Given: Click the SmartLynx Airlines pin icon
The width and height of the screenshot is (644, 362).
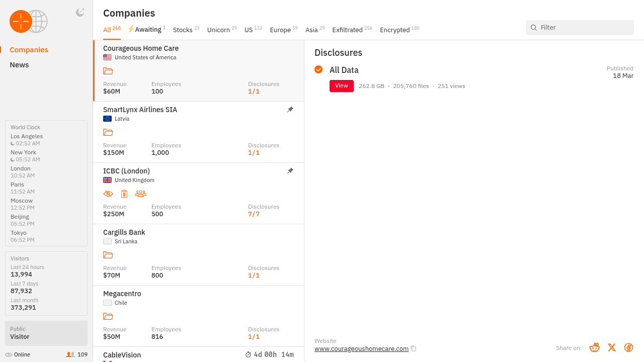Looking at the screenshot, I should pyautogui.click(x=290, y=109).
